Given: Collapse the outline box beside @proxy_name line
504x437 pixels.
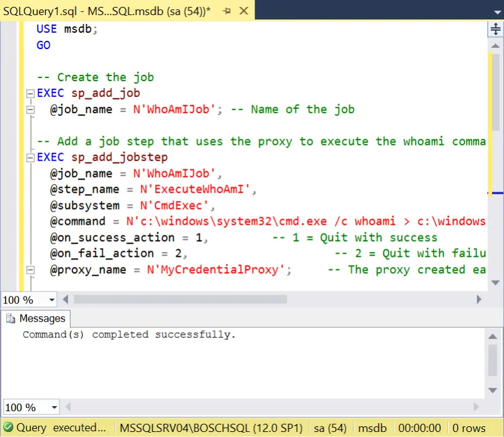Looking at the screenshot, I should point(30,270).
